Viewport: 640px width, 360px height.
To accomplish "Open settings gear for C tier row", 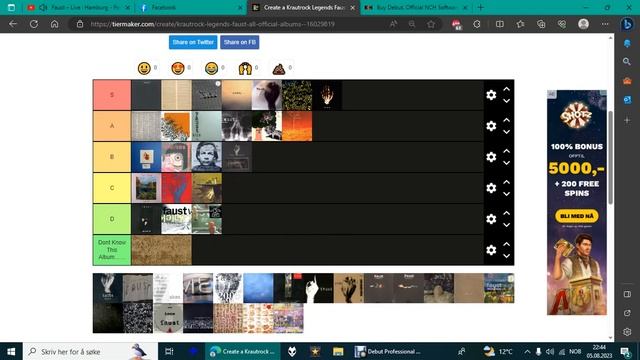I will click(x=491, y=188).
